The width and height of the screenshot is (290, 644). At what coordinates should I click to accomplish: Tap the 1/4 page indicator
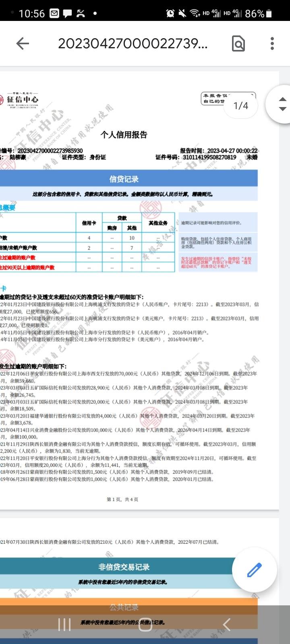pyautogui.click(x=241, y=105)
